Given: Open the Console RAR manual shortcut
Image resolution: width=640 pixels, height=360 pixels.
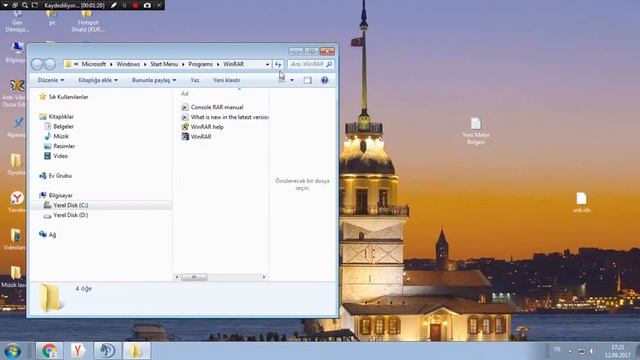Looking at the screenshot, I should tap(212, 107).
